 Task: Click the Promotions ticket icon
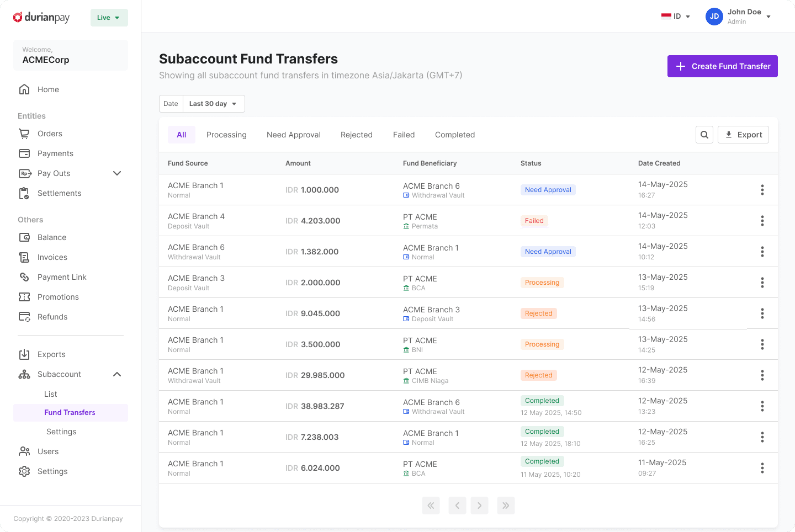(24, 297)
